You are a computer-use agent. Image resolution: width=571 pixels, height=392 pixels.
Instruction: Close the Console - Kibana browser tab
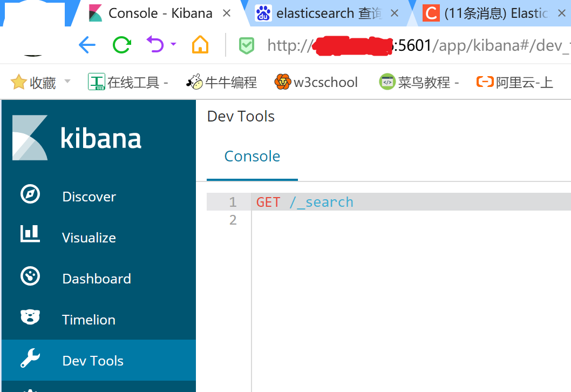pos(227,13)
